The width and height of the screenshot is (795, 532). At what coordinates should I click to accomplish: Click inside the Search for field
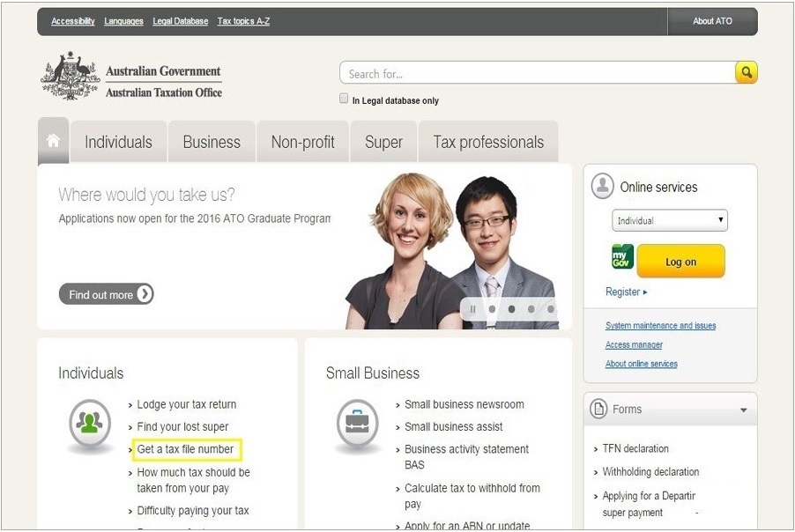[538, 73]
